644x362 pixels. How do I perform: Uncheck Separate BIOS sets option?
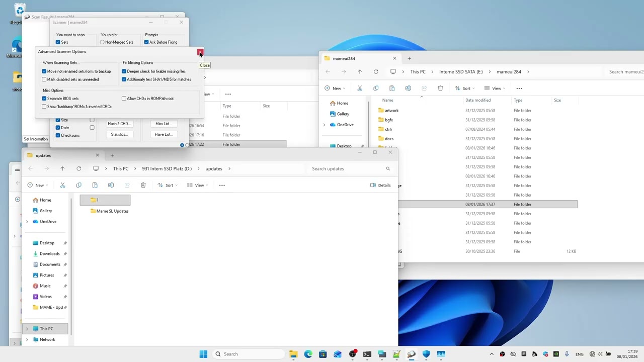[x=44, y=99]
